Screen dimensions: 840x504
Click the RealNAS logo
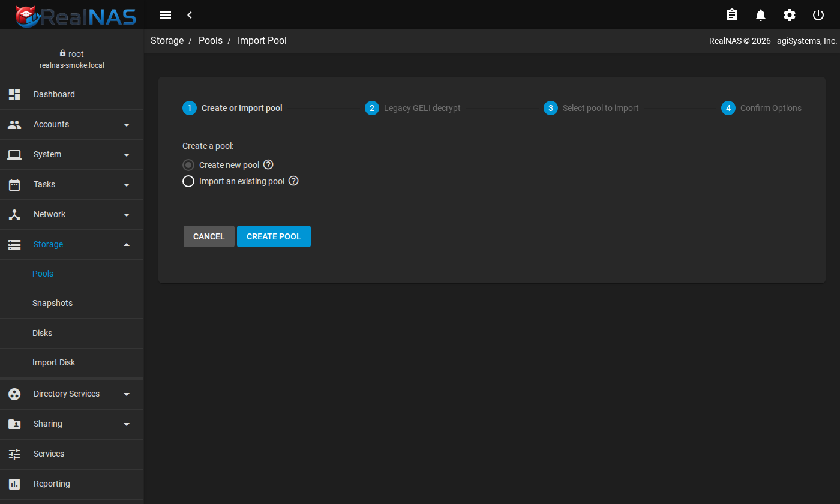point(76,16)
